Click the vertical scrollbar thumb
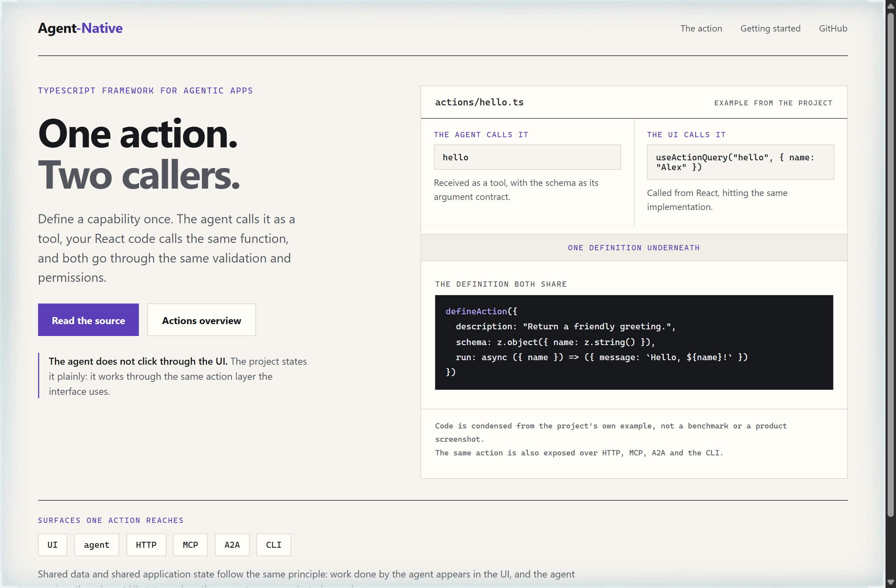This screenshot has height=588, width=896. point(890,265)
